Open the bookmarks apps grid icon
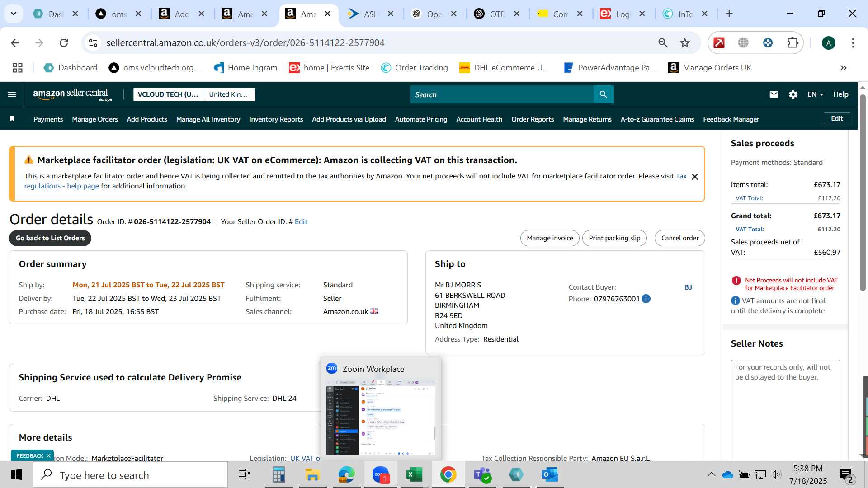 pos(18,68)
